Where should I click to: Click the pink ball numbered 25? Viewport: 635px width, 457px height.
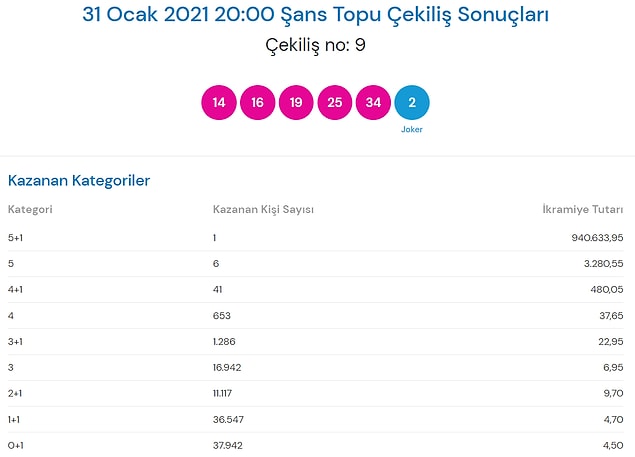[x=335, y=103]
